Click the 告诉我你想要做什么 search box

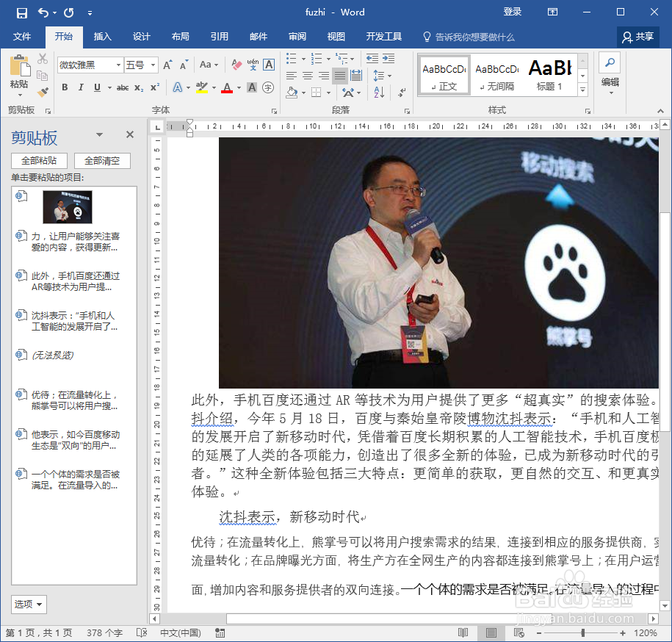(475, 37)
